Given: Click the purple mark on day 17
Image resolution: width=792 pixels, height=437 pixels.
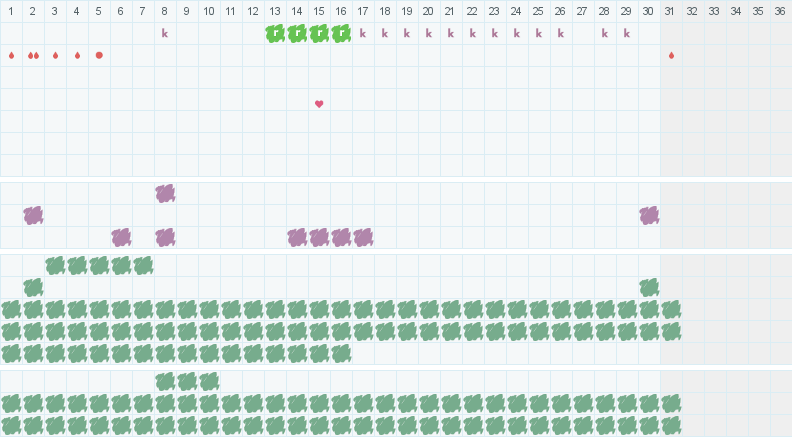Looking at the screenshot, I should (363, 237).
